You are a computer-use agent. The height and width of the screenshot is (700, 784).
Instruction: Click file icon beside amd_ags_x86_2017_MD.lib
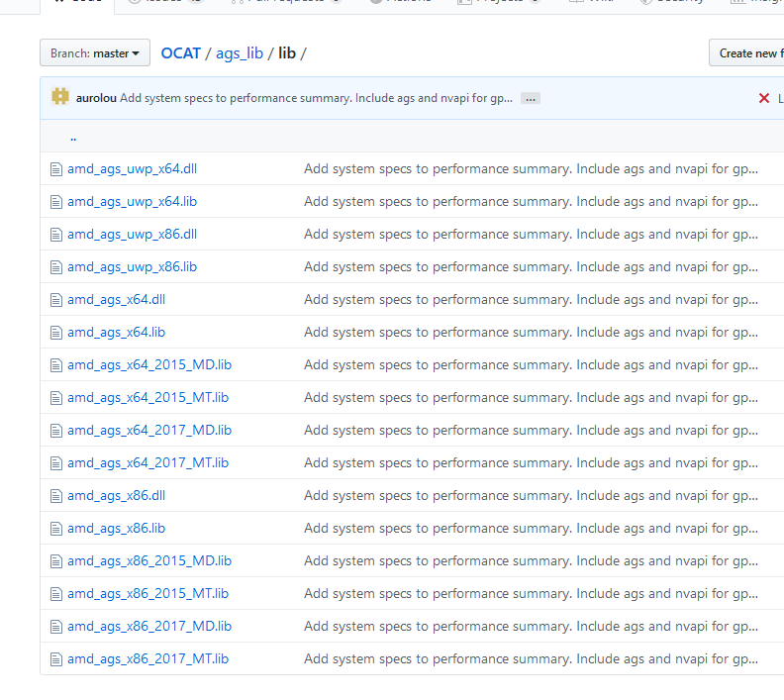(56, 627)
